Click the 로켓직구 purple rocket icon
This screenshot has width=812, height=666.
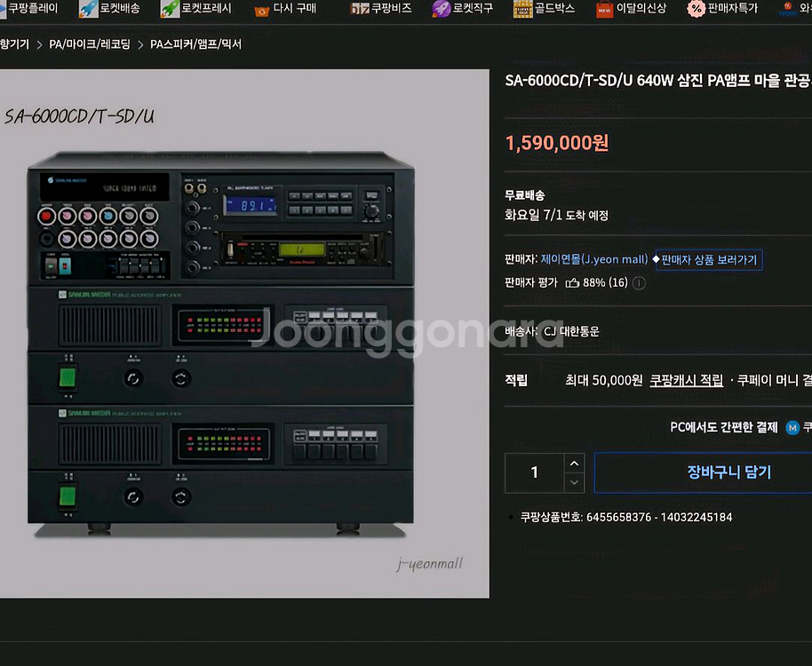tap(442, 9)
